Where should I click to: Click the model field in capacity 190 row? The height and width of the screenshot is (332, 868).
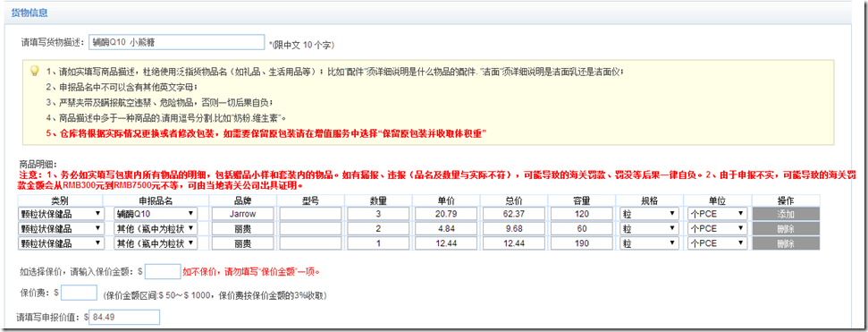(310, 243)
